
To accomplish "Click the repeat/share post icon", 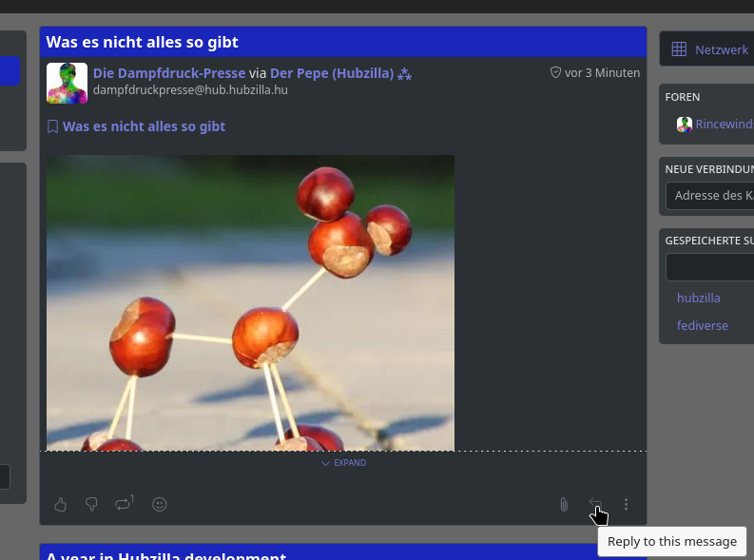I will click(124, 503).
